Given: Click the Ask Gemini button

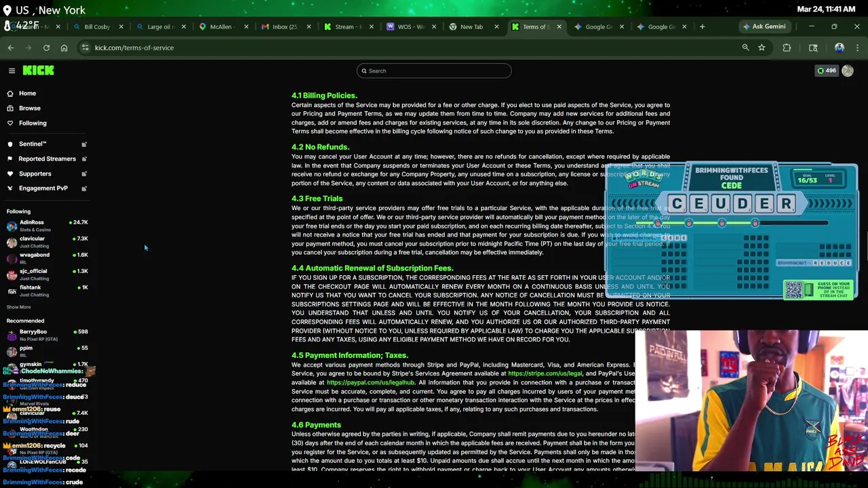Looking at the screenshot, I should 764,26.
